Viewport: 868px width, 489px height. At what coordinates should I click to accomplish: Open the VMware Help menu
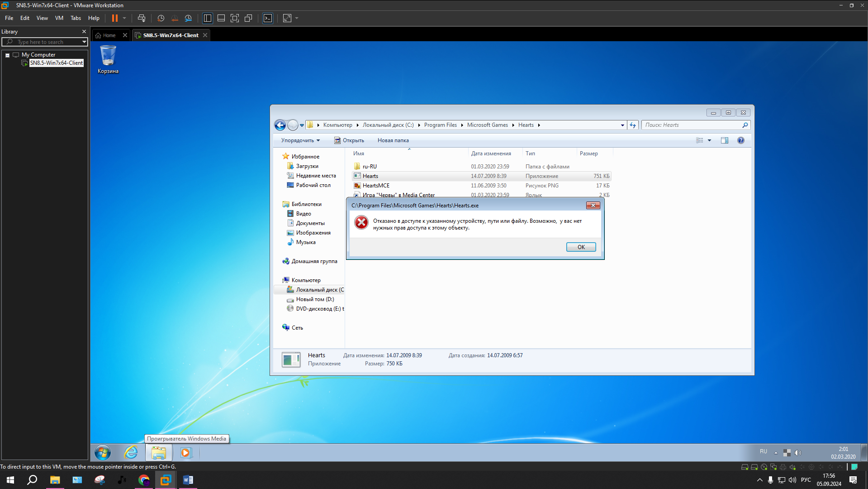click(94, 18)
